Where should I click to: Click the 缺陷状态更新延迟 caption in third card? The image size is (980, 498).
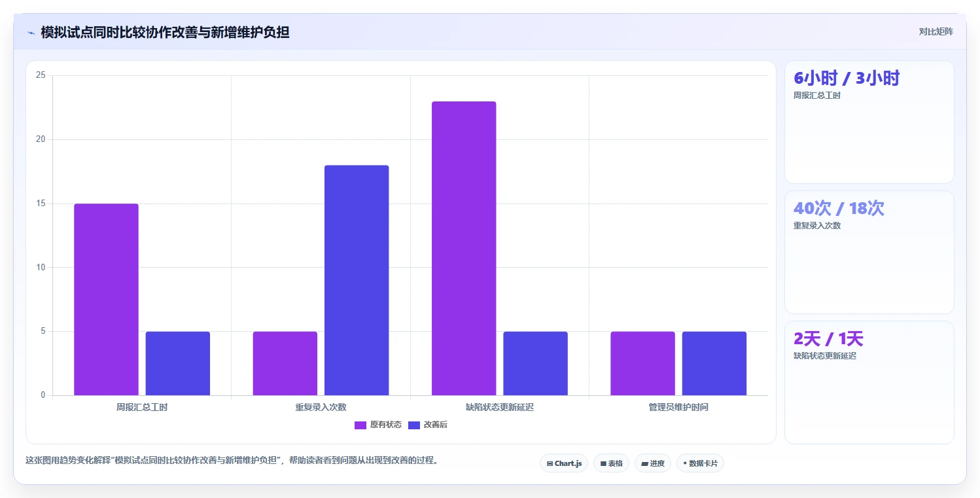(825, 356)
